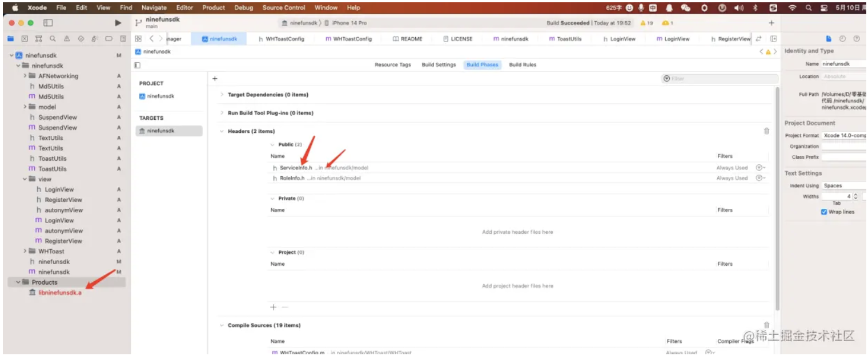Open the Source Control menu

click(284, 7)
